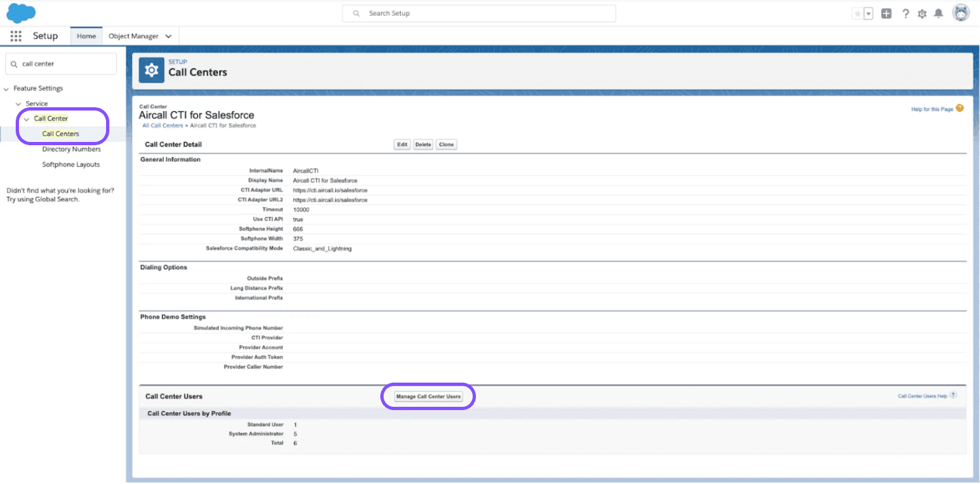The width and height of the screenshot is (980, 484).
Task: Click the plus icon to add items
Action: (886, 13)
